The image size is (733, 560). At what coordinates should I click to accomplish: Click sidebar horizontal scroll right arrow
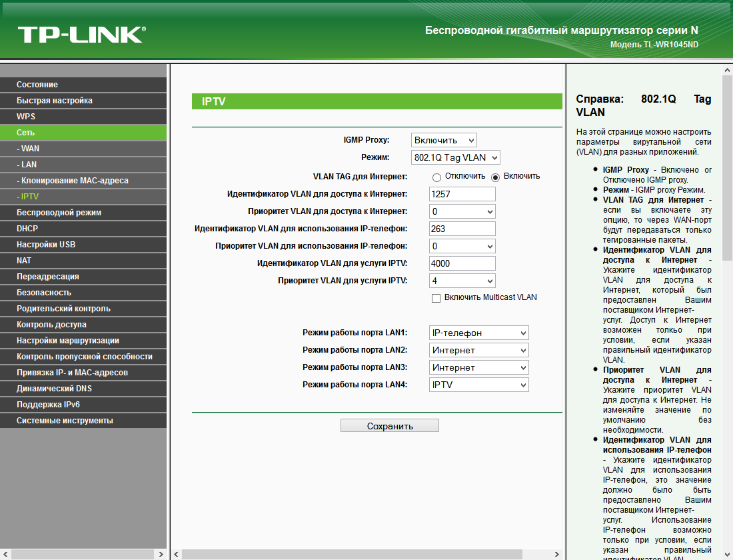(x=161, y=555)
